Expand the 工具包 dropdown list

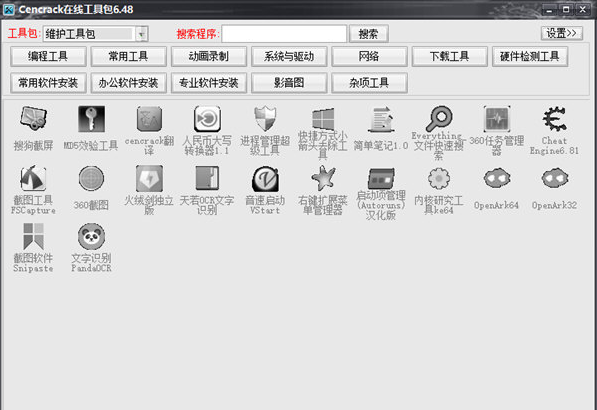142,34
